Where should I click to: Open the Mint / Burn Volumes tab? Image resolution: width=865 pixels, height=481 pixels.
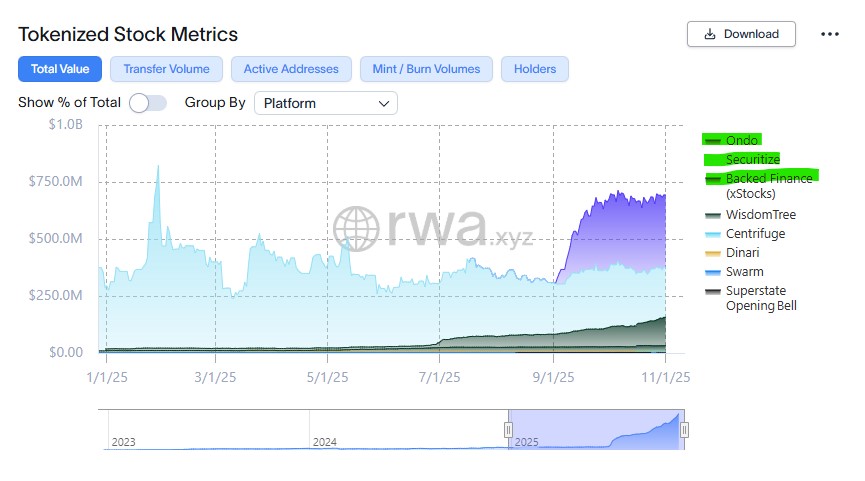pos(426,69)
